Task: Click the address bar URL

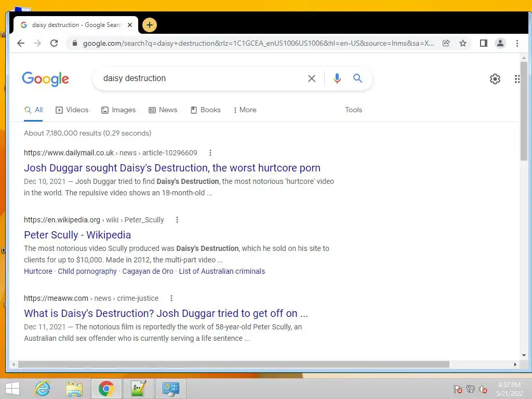Action: (x=258, y=43)
